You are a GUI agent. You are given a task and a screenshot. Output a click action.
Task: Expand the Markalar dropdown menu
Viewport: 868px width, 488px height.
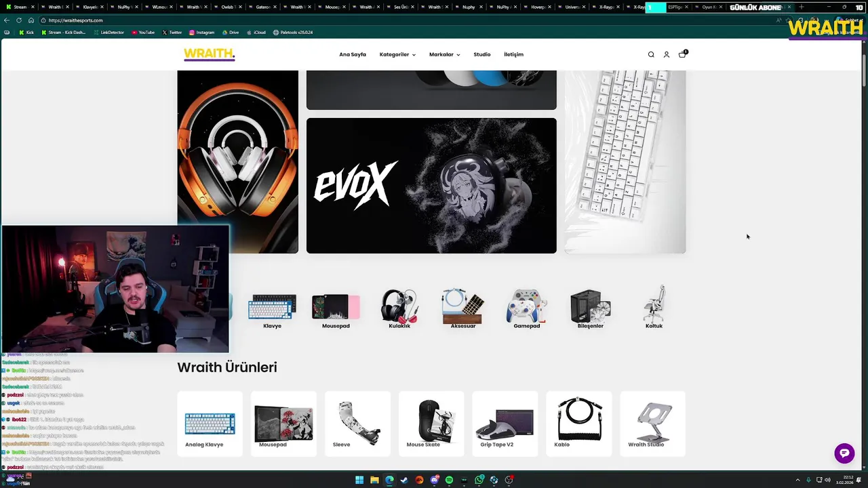click(444, 55)
